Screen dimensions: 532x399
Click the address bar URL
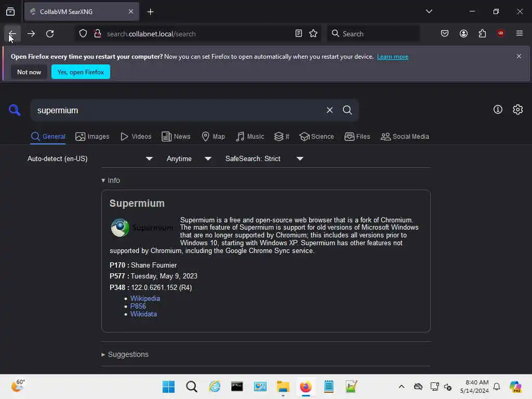pyautogui.click(x=151, y=34)
